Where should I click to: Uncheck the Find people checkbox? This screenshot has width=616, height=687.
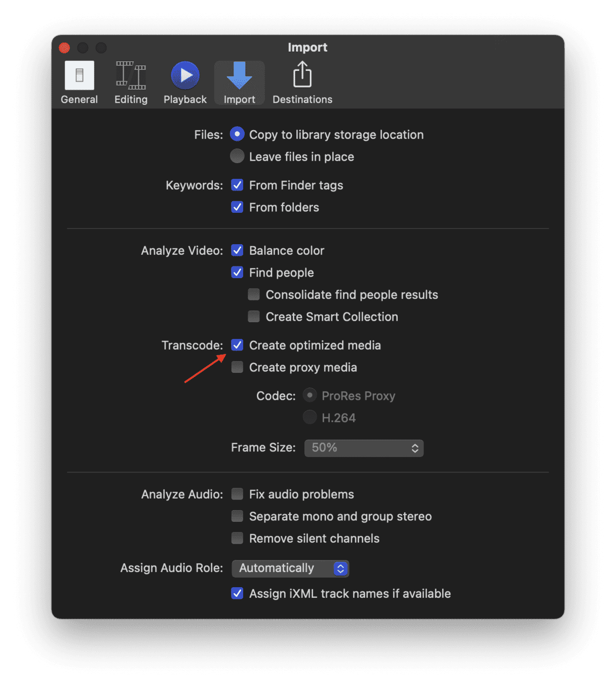[x=237, y=273]
